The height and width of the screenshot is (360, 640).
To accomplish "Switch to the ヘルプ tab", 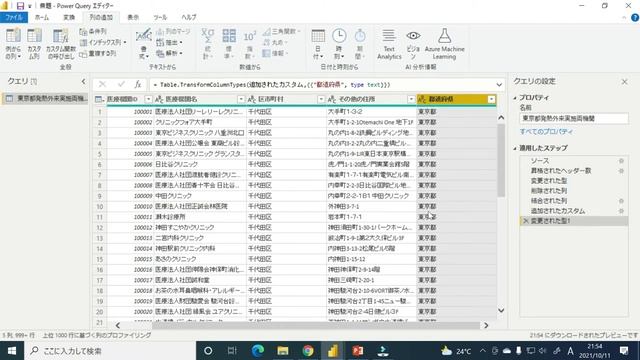I will tap(189, 18).
